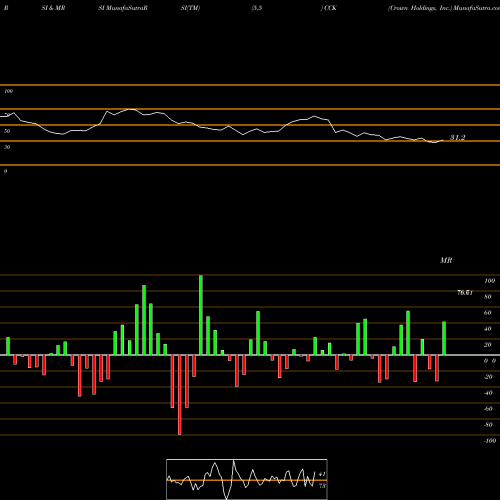500x500 pixels.
Task: Click the MR axis label '0 0'
Action: (x=490, y=361)
